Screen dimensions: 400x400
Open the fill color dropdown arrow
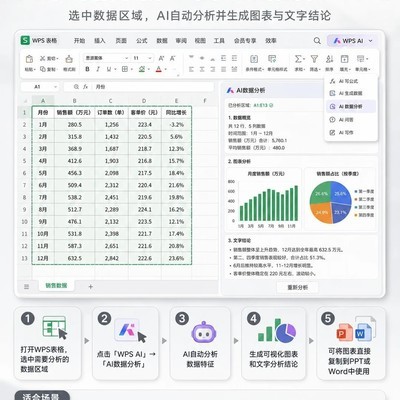click(149, 69)
